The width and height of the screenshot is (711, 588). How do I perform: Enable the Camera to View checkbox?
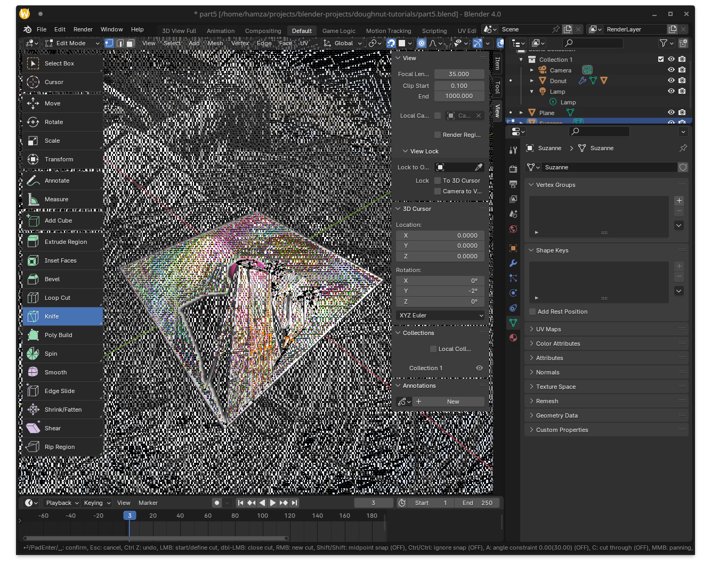[438, 191]
